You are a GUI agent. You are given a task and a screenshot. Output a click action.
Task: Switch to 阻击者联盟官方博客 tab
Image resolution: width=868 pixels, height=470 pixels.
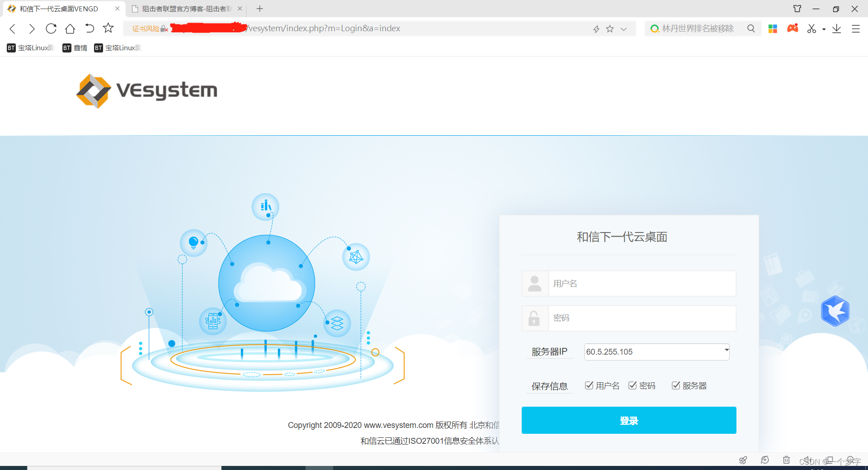(x=187, y=9)
